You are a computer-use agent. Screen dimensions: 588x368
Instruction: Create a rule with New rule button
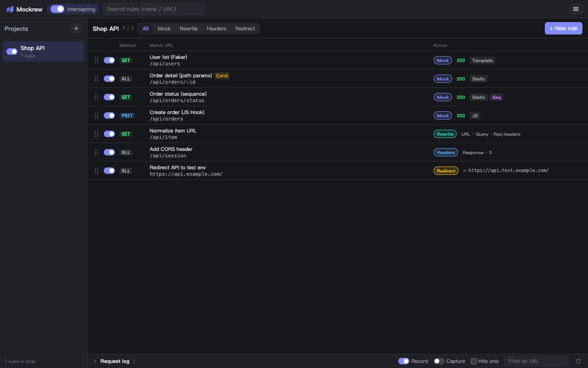(564, 29)
